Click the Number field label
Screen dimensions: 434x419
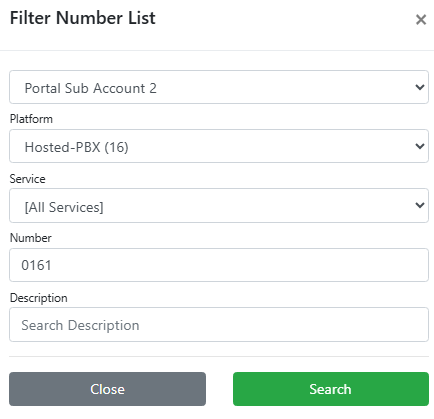[31, 238]
